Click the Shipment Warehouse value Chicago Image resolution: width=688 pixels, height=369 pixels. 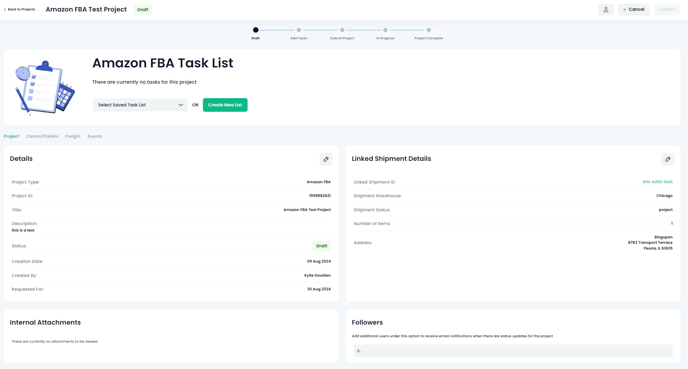click(664, 196)
